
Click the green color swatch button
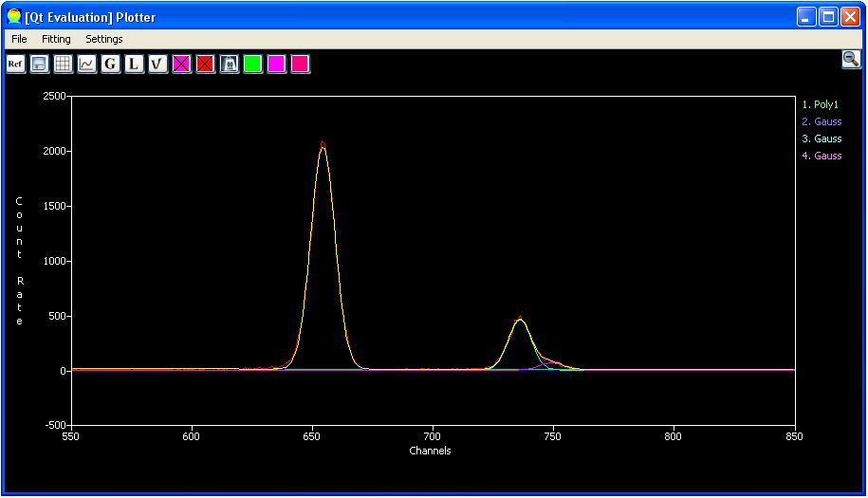[x=253, y=65]
